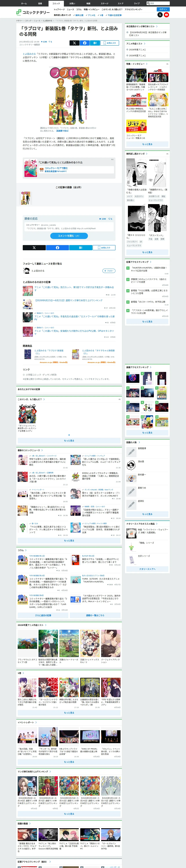The image size is (186, 868).
Task: Open the 劇場版「まどか☆マギカ」本予告公開 ranking item
Action: (148, 302)
